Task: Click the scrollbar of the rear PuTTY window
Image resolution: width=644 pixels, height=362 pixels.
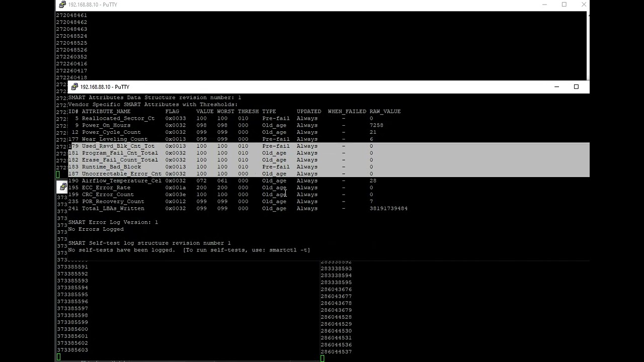Action: [588, 45]
